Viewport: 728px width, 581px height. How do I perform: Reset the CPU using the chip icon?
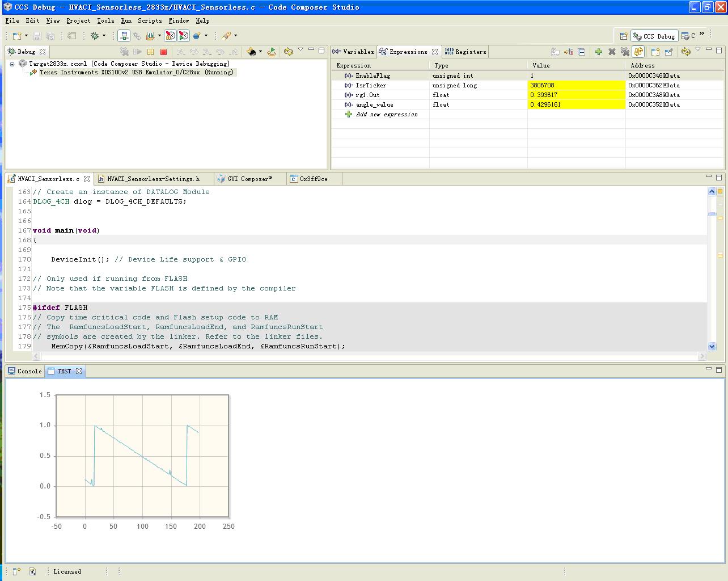(251, 51)
